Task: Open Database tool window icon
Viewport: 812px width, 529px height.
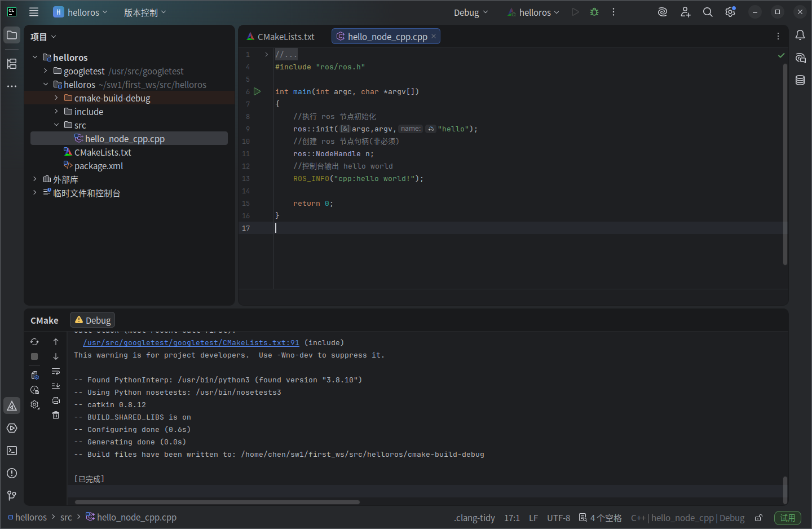Action: [800, 80]
